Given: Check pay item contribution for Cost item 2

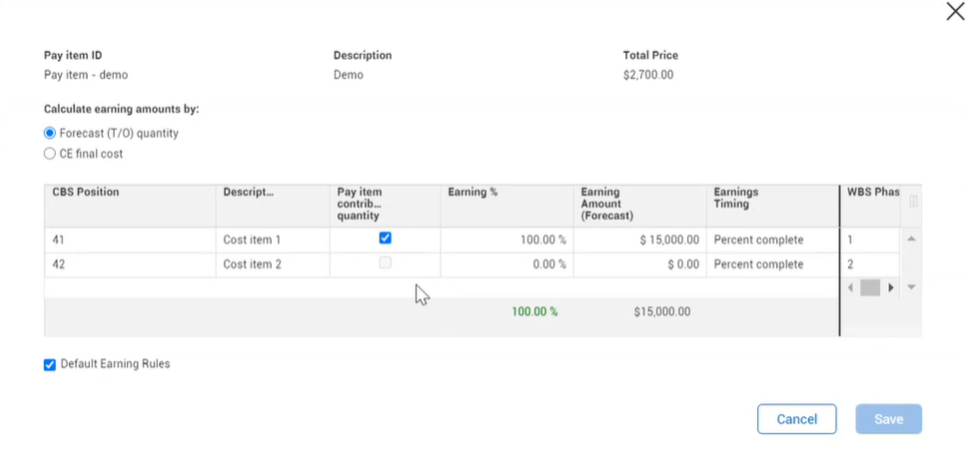Looking at the screenshot, I should [x=385, y=263].
